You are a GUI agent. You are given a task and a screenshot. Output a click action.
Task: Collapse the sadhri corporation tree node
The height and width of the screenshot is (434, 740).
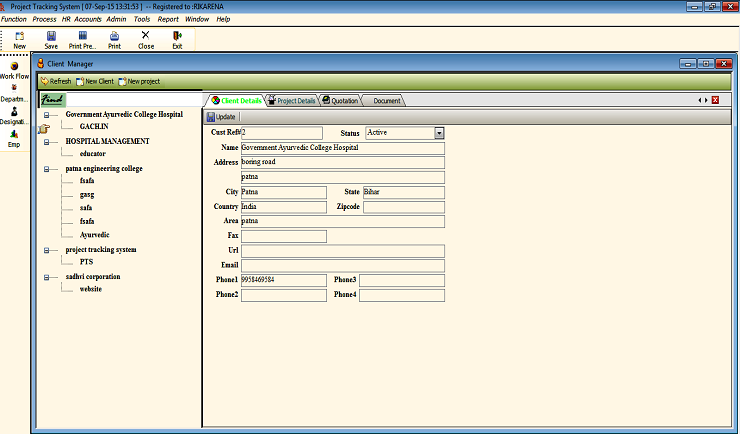coord(47,276)
